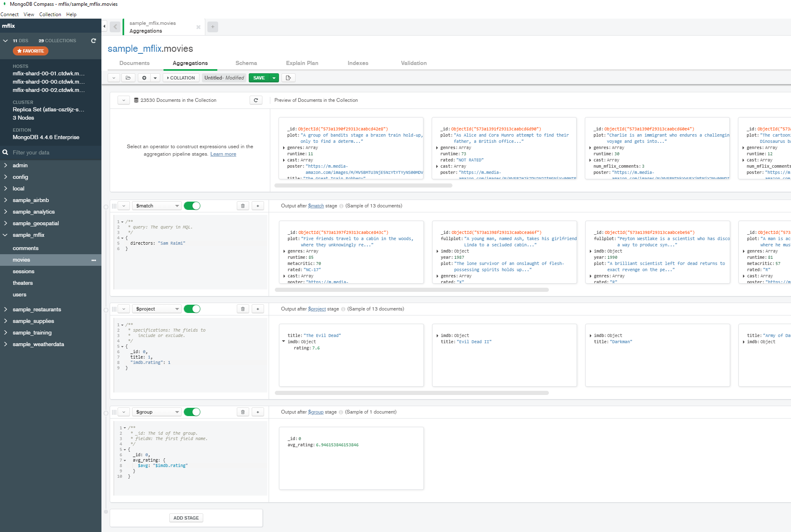Disable the $match stage toggle
791x532 pixels.
(x=192, y=206)
